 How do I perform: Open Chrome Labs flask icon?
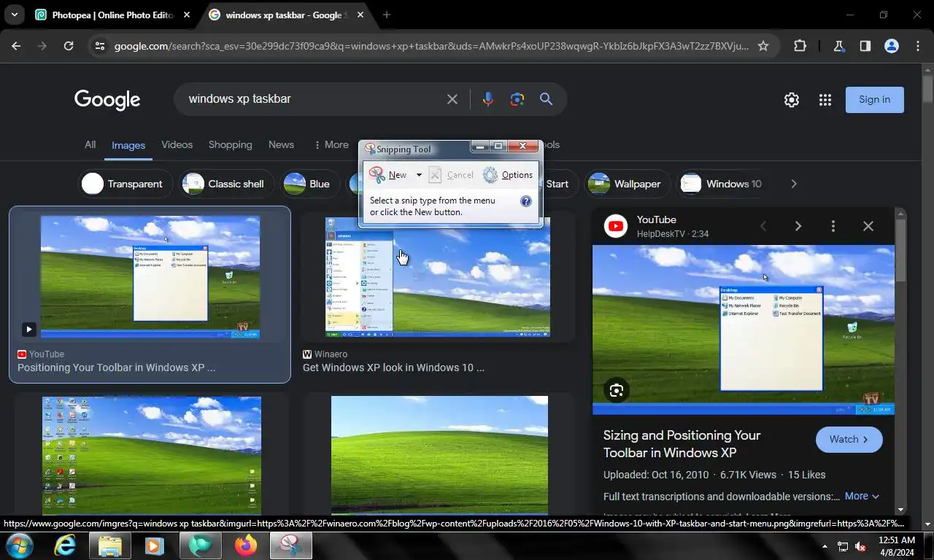click(x=838, y=46)
